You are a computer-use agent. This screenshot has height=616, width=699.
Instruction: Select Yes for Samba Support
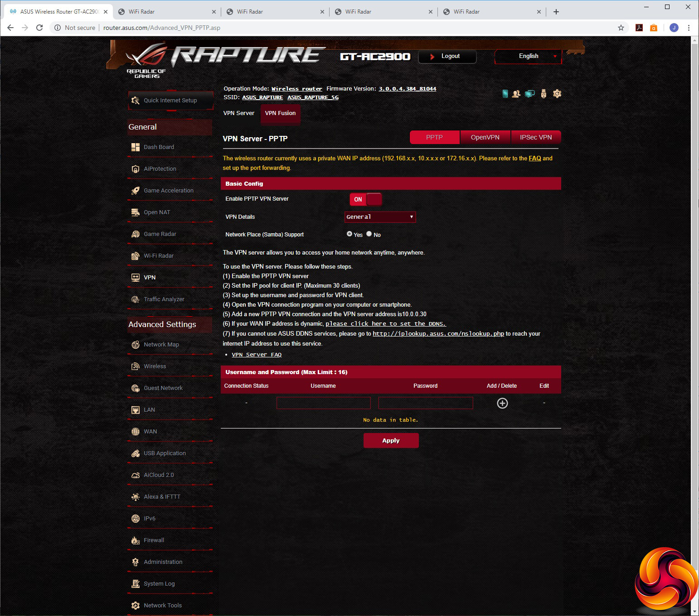click(x=349, y=234)
